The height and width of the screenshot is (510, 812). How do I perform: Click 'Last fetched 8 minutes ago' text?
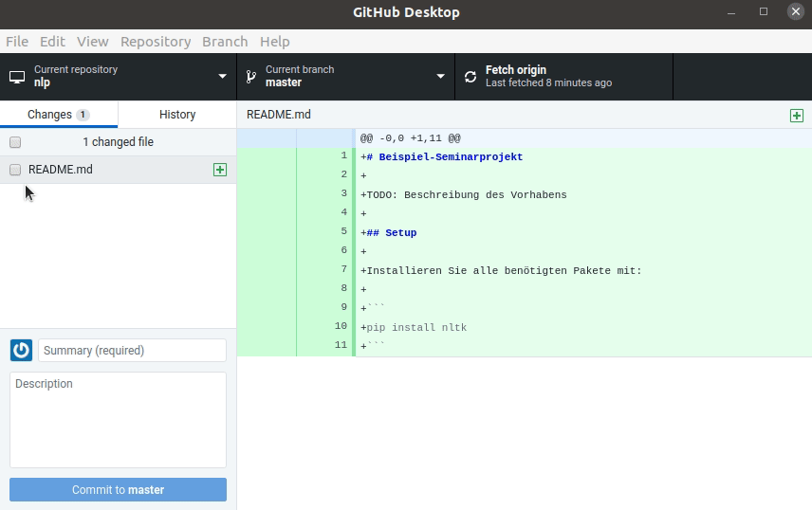[548, 82]
